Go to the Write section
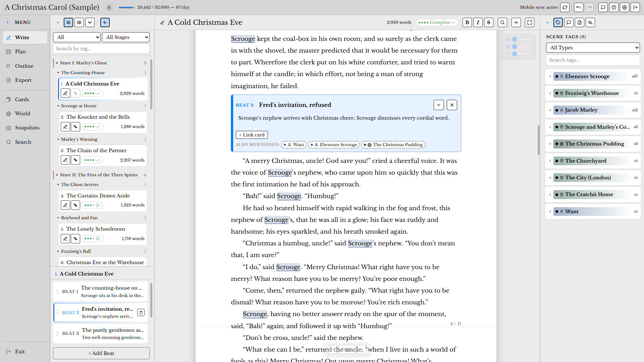The height and width of the screenshot is (362, 644). coord(25,38)
